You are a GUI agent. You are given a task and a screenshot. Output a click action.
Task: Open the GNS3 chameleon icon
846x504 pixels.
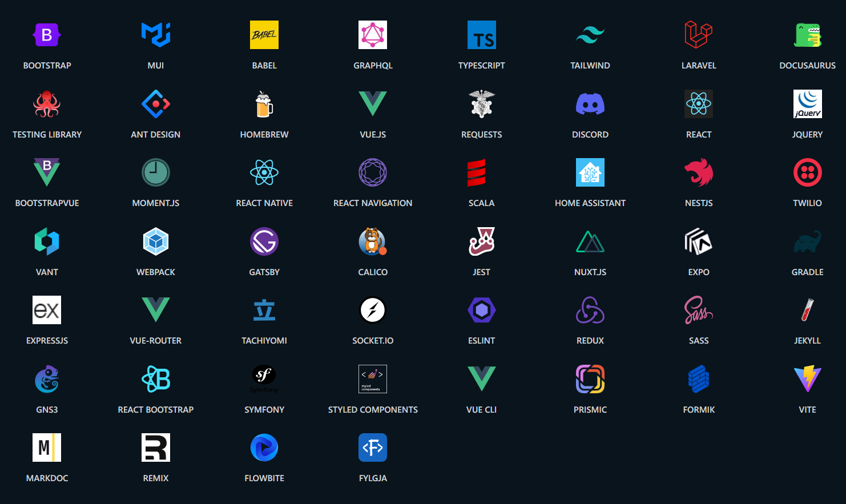pos(47,379)
